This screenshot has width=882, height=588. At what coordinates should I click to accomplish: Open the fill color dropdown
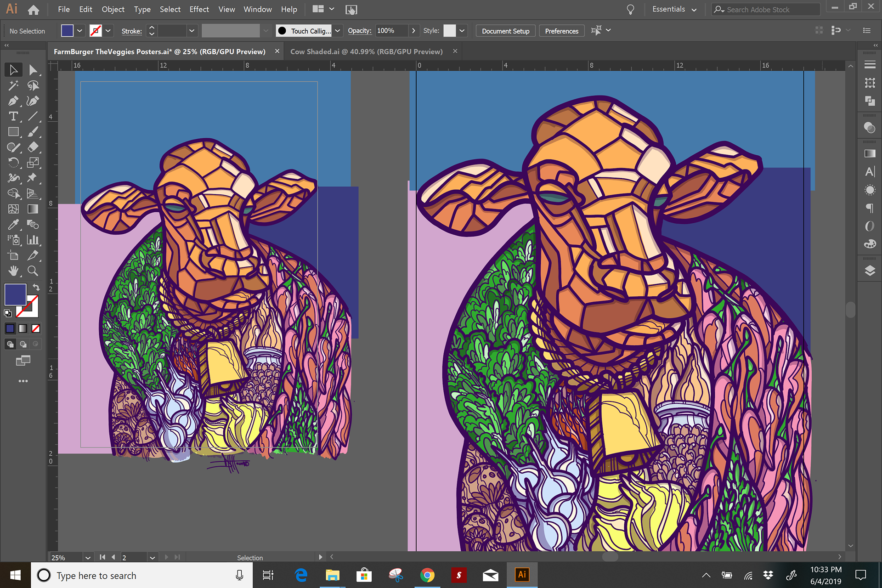[79, 31]
